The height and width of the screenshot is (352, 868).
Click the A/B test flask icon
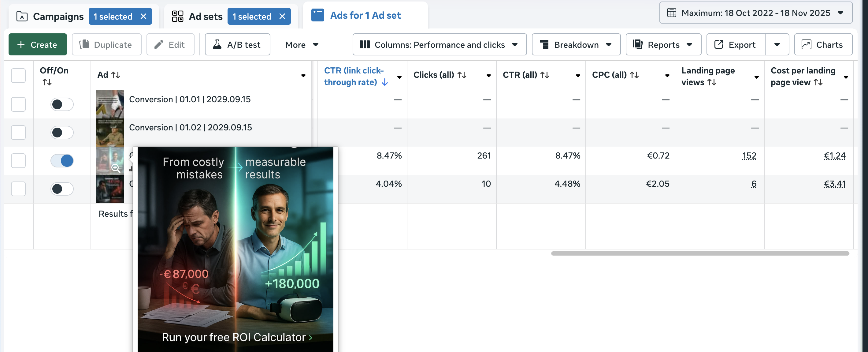(217, 44)
